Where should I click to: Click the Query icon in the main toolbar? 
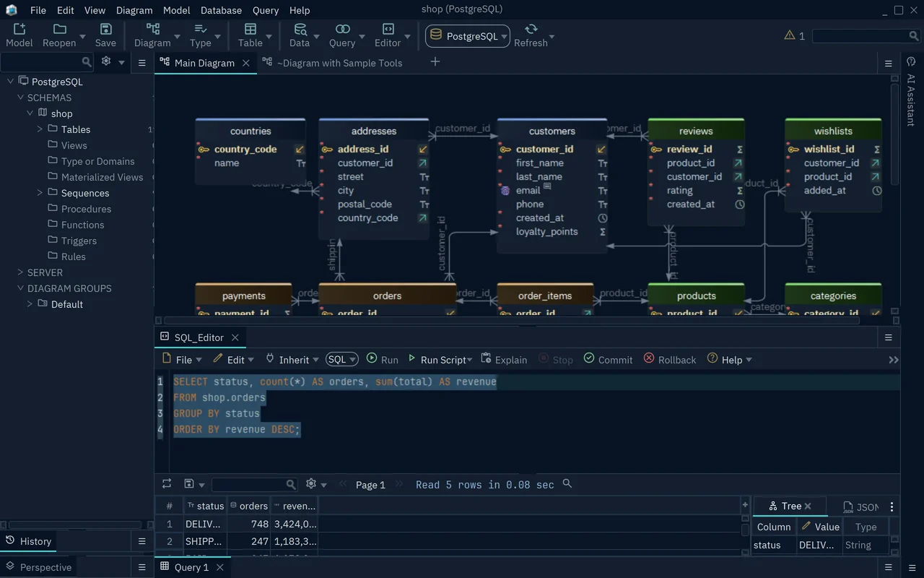pyautogui.click(x=342, y=35)
